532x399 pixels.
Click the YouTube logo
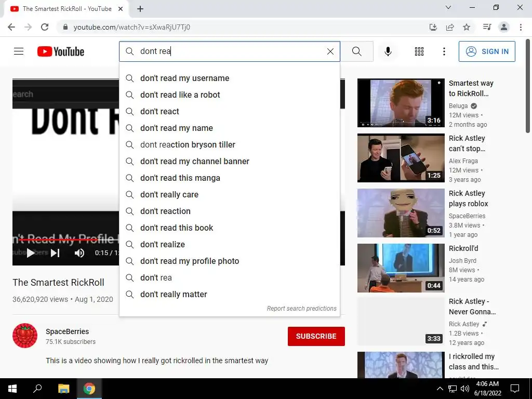click(x=61, y=51)
